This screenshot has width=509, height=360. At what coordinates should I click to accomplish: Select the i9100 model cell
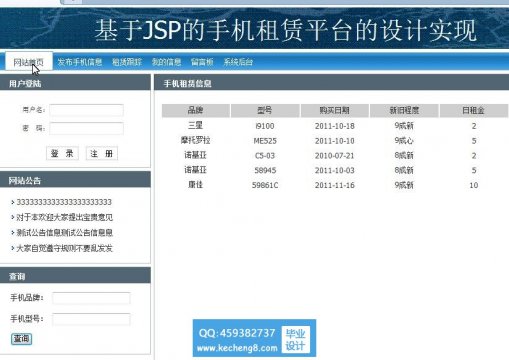tap(265, 126)
